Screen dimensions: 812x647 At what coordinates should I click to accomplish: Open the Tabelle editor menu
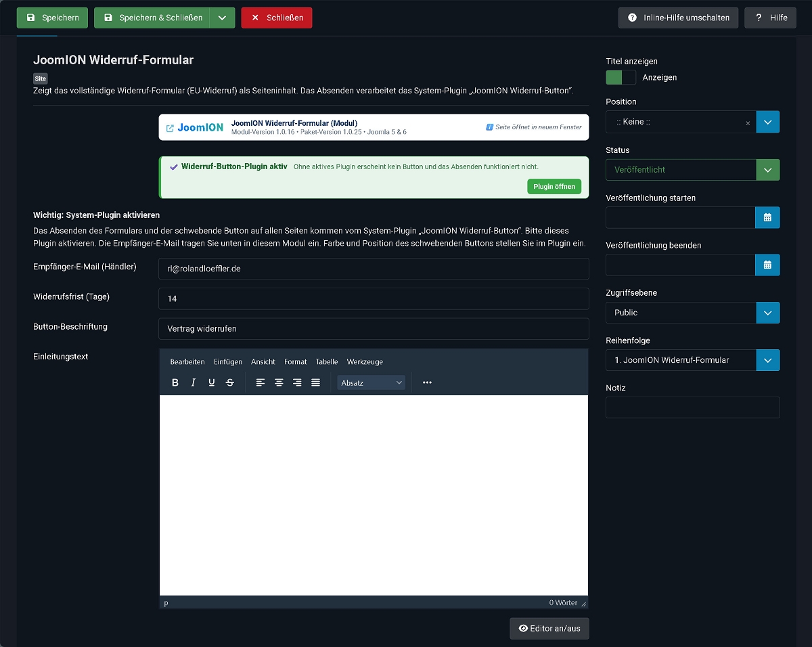pyautogui.click(x=327, y=362)
